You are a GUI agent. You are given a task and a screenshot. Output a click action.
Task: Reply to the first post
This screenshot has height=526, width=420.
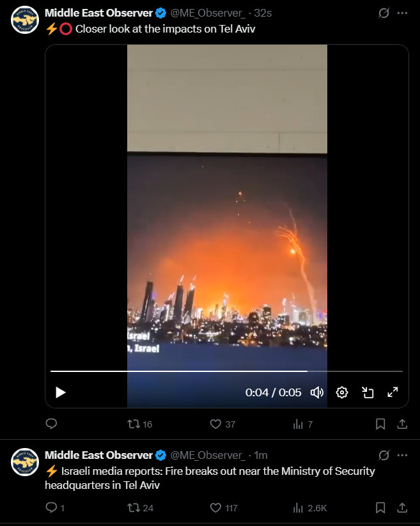click(x=51, y=424)
